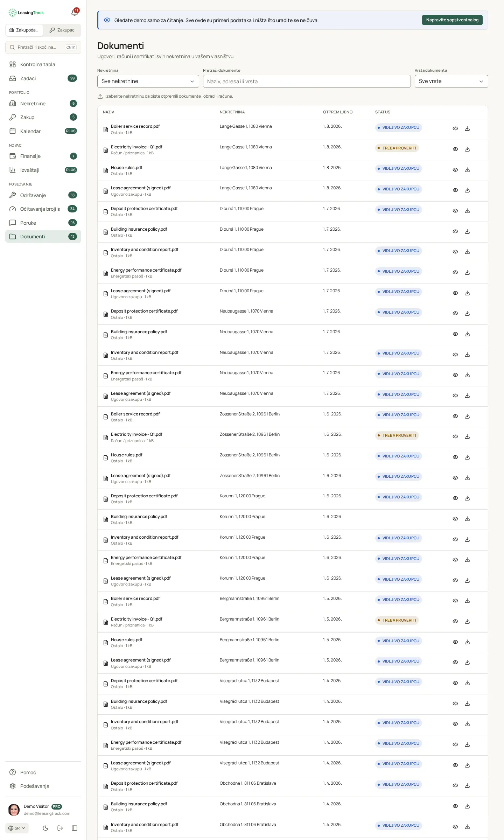This screenshot has width=504, height=840.
Task: Sort by OTPREMLJENO column header
Action: (x=337, y=112)
